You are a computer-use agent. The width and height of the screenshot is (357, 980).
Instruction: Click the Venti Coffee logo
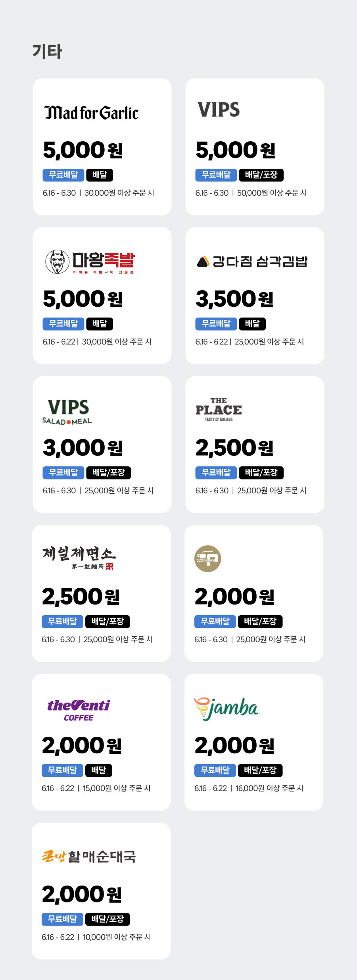(79, 710)
